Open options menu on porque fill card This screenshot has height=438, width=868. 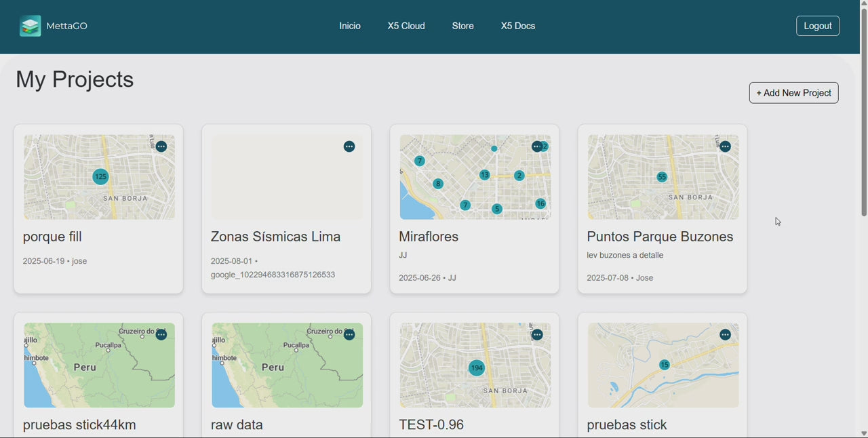click(x=161, y=146)
